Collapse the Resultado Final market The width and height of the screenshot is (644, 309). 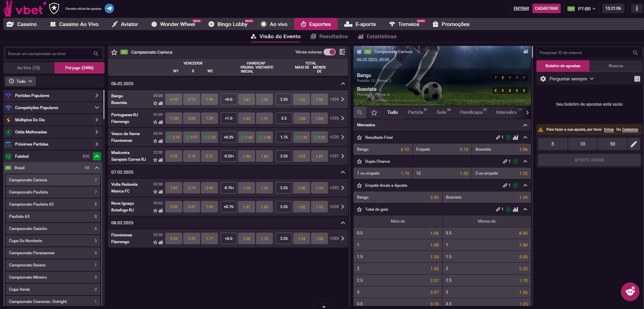[525, 137]
